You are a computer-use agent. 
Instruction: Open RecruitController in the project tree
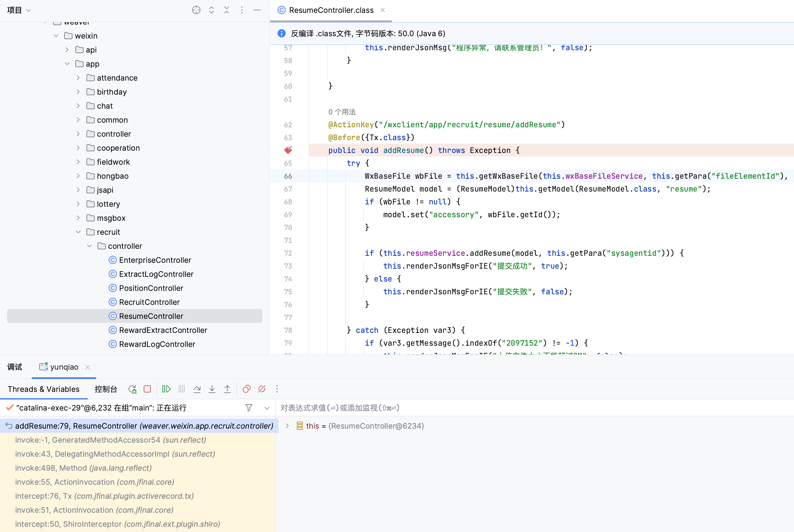149,302
